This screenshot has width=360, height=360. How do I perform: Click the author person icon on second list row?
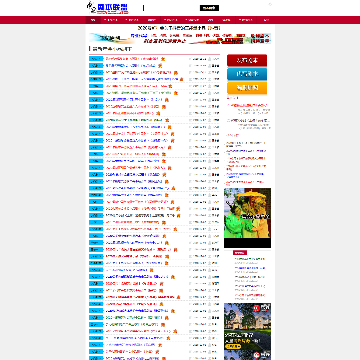[x=210, y=66]
